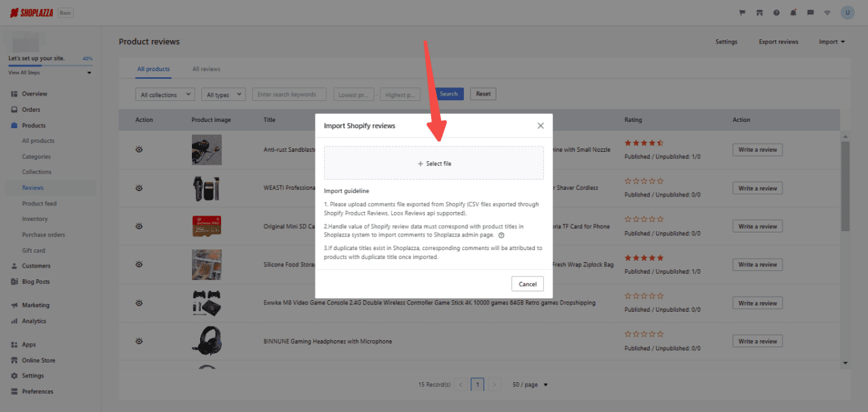The height and width of the screenshot is (412, 868).
Task: Click the Customers sidebar icon
Action: pyautogui.click(x=14, y=266)
